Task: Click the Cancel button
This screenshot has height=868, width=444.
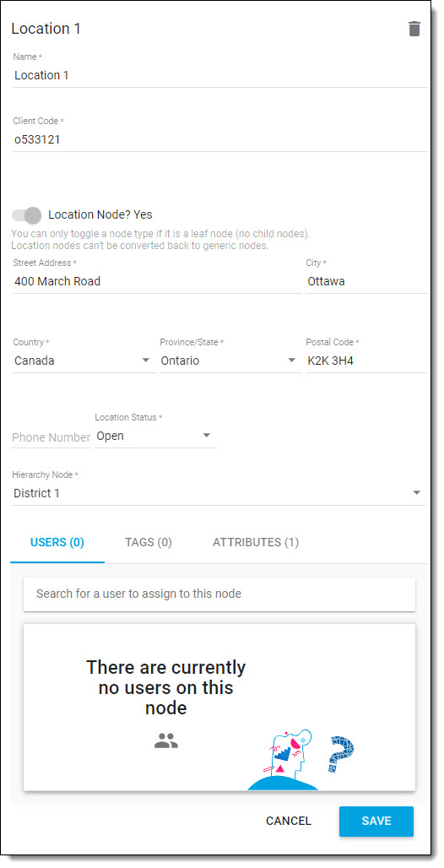Action: pos(289,821)
